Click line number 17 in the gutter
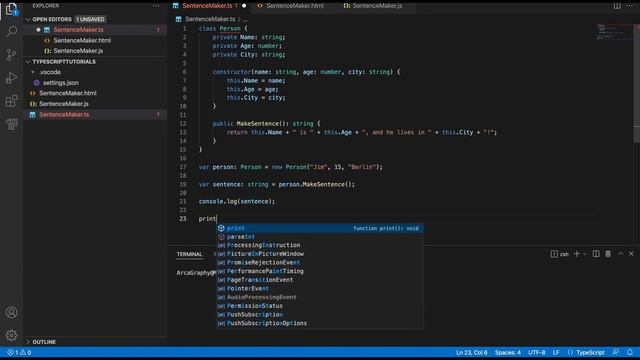Viewport: 640px width, 360px height. tap(183, 167)
